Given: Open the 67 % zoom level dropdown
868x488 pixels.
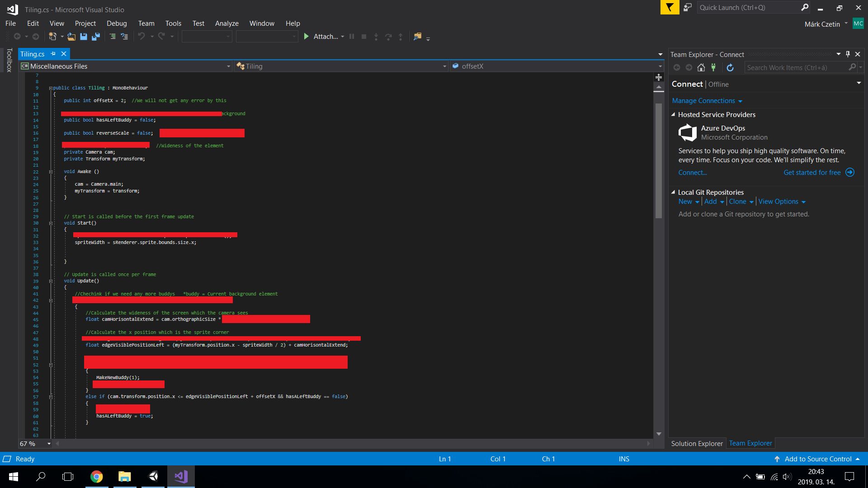Looking at the screenshot, I should [49, 444].
